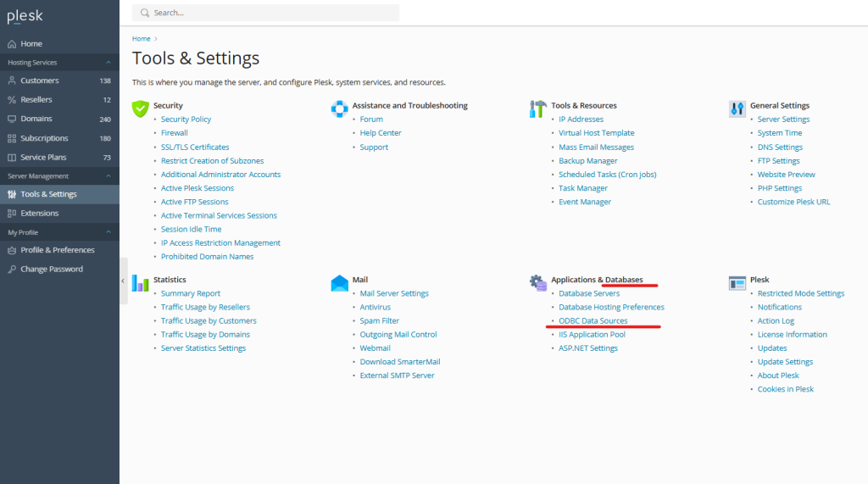Screen dimensions: 868x484
Task: Open Resellers in the sidebar
Action: click(60, 100)
